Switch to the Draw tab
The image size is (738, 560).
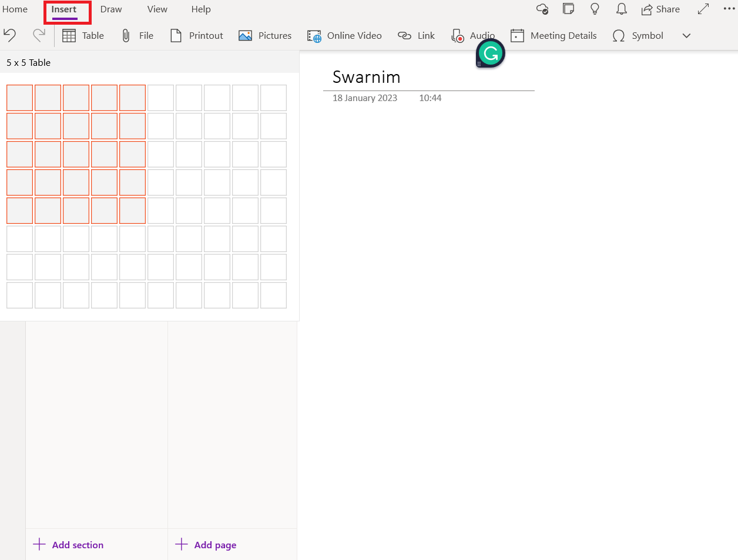point(111,9)
